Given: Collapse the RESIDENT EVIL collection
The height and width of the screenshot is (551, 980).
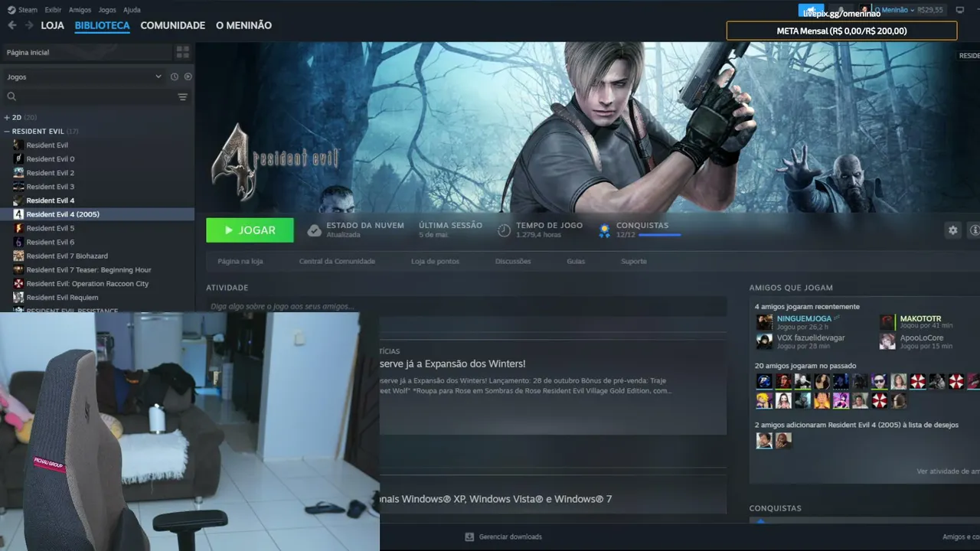Looking at the screenshot, I should coord(7,131).
